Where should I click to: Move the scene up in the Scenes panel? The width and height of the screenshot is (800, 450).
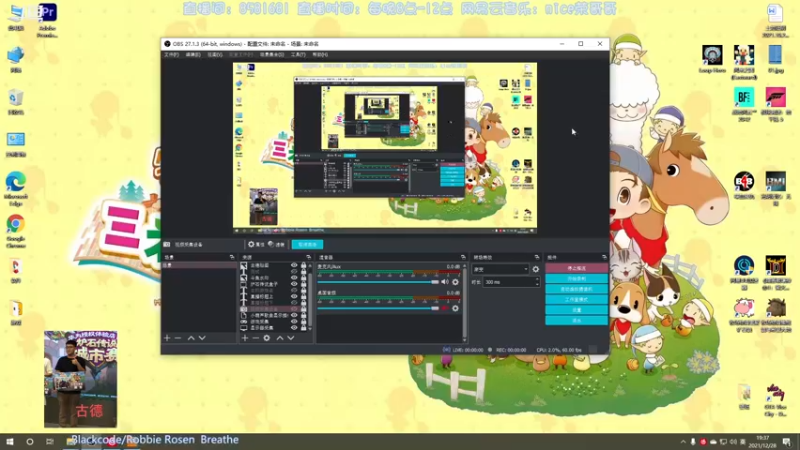click(x=191, y=338)
